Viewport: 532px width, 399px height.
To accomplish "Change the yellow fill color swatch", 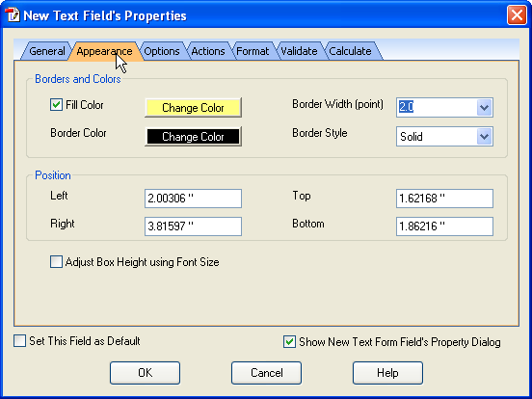I will click(x=193, y=108).
